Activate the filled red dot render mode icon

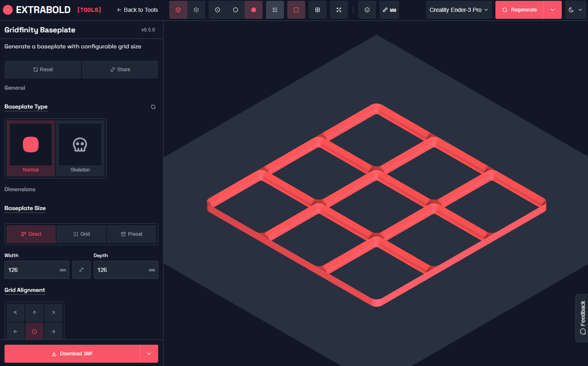(253, 9)
